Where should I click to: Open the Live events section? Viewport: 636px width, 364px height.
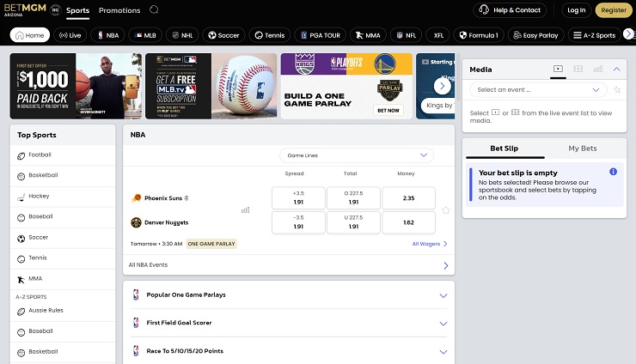[x=70, y=35]
